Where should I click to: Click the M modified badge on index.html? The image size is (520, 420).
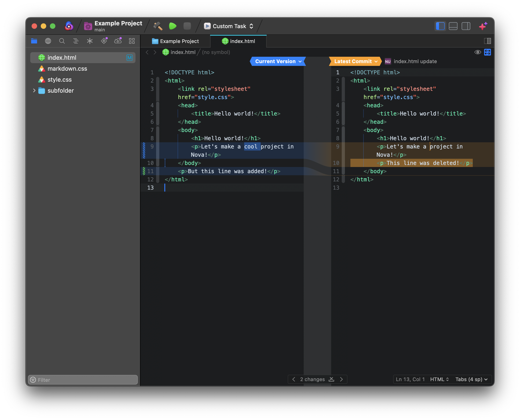pos(129,58)
